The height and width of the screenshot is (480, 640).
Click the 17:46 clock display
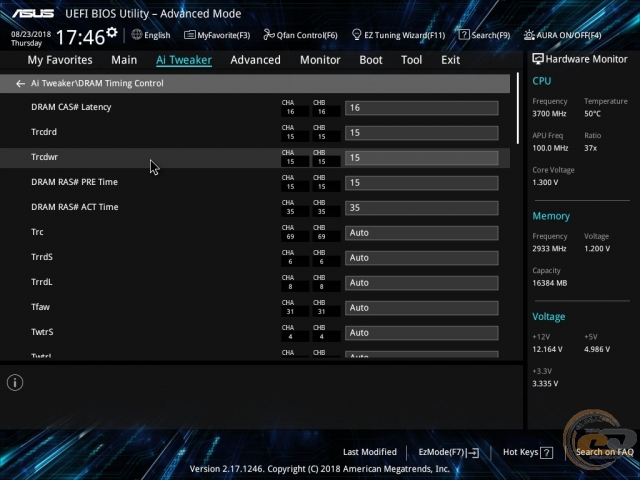tap(80, 37)
